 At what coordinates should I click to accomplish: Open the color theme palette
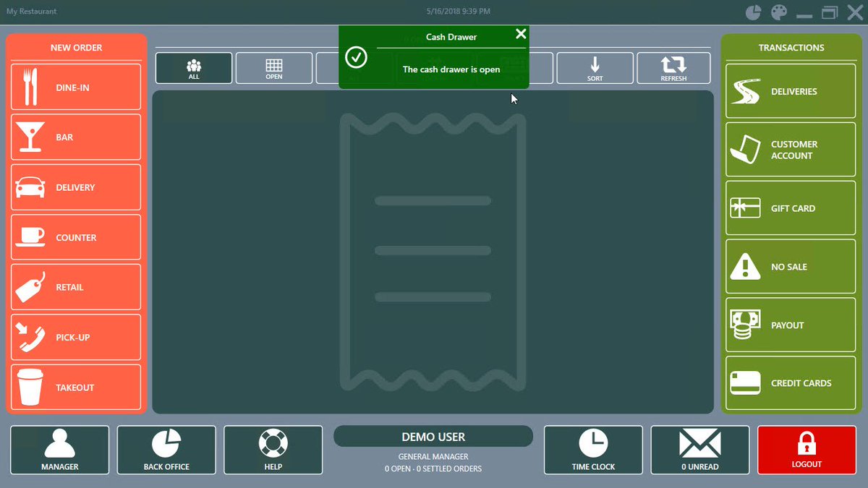pyautogui.click(x=778, y=12)
